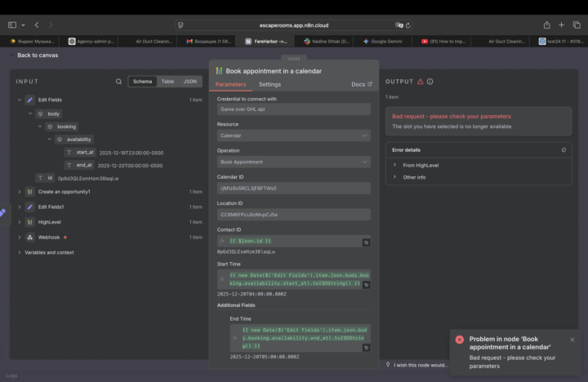Open the Settings tab of the node
Image resolution: width=588 pixels, height=382 pixels.
pos(269,84)
